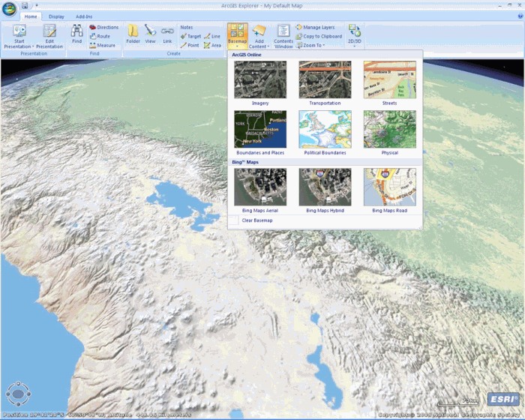
Task: Click the Directions car icon
Action: pos(93,27)
